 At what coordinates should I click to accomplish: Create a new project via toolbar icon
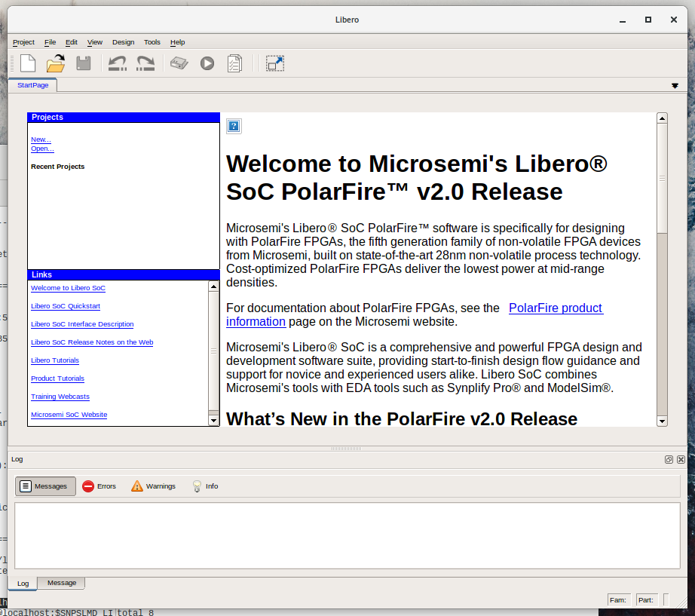pyautogui.click(x=27, y=63)
